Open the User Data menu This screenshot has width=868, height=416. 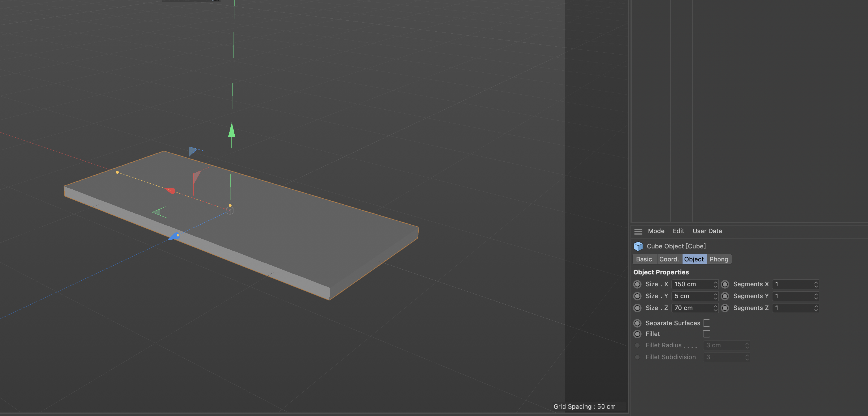(707, 231)
